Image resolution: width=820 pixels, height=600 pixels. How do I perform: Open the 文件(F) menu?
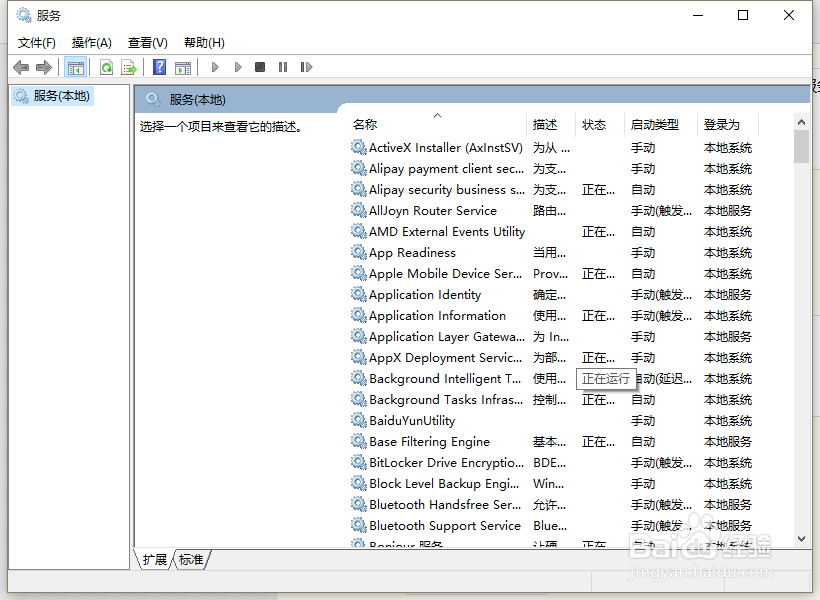point(37,42)
